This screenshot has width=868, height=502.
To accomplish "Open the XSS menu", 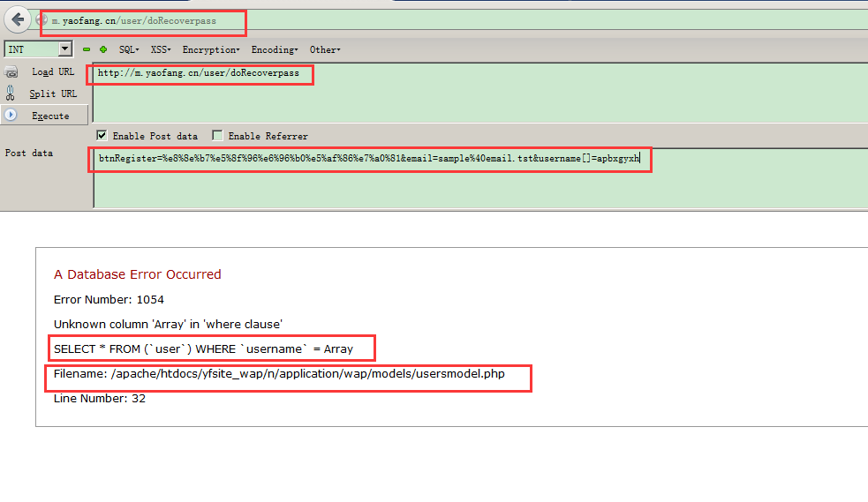I will point(161,49).
